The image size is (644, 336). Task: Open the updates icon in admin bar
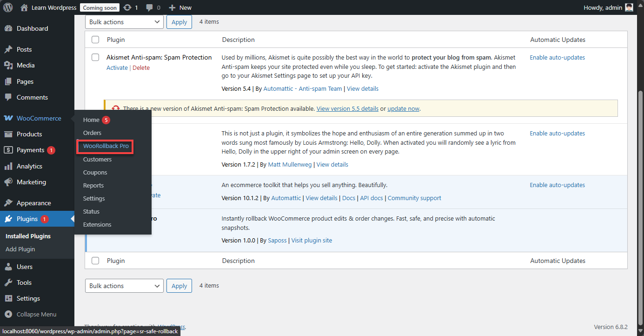127,7
